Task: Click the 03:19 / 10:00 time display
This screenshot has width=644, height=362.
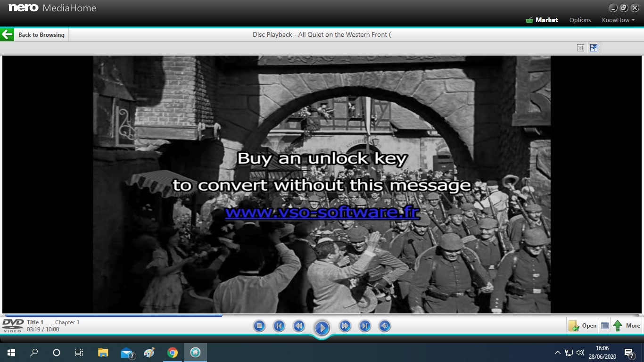Action: (43, 329)
